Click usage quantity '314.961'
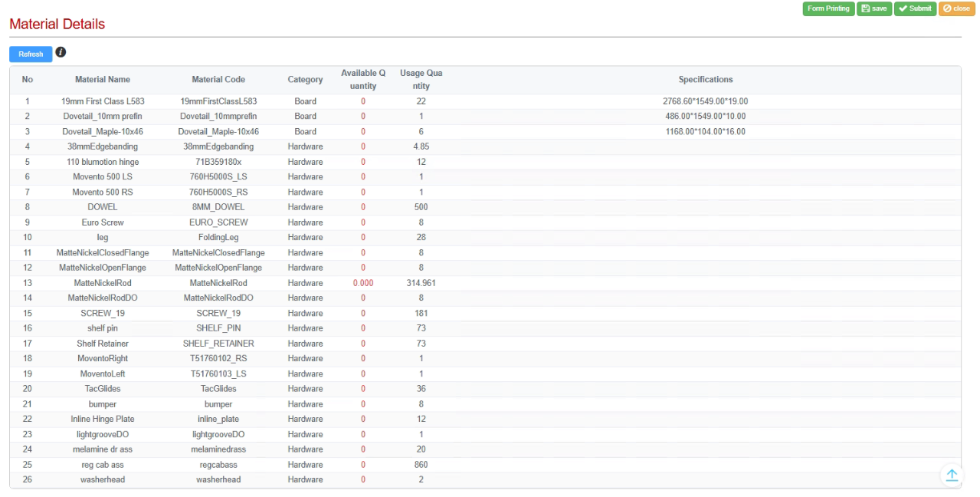 click(x=421, y=283)
